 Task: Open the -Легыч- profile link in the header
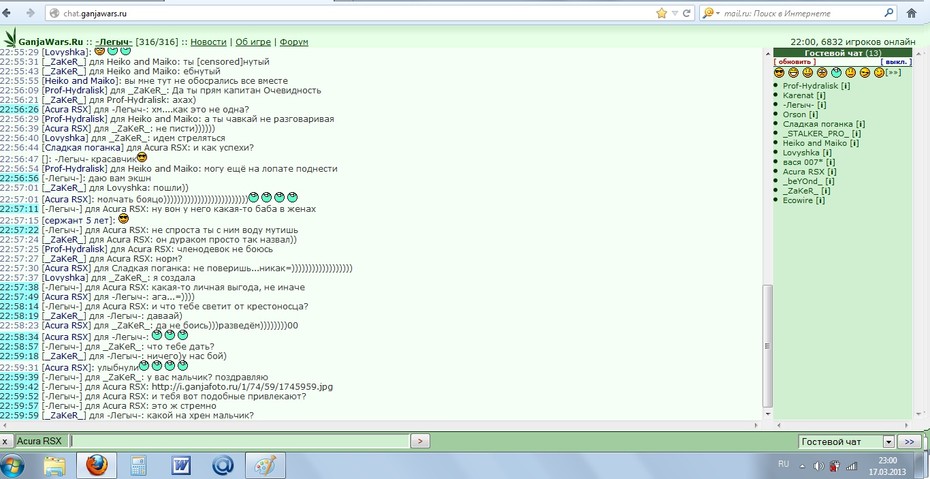tap(113, 42)
